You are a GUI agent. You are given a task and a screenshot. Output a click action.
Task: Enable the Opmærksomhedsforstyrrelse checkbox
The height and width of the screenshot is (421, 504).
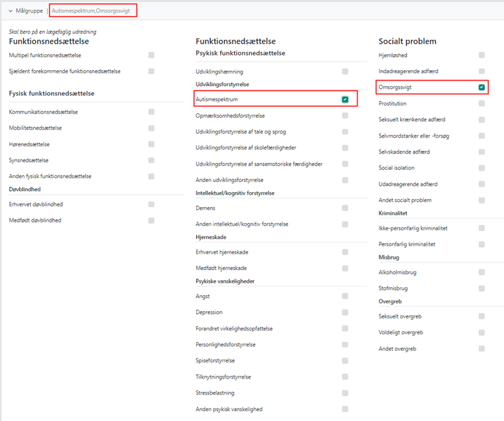(x=345, y=116)
